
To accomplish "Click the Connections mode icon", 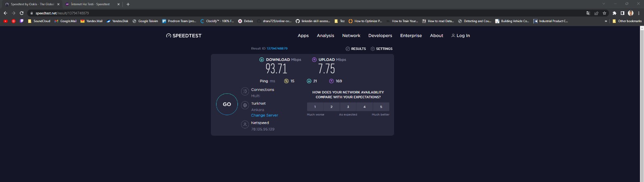I will pos(245,92).
